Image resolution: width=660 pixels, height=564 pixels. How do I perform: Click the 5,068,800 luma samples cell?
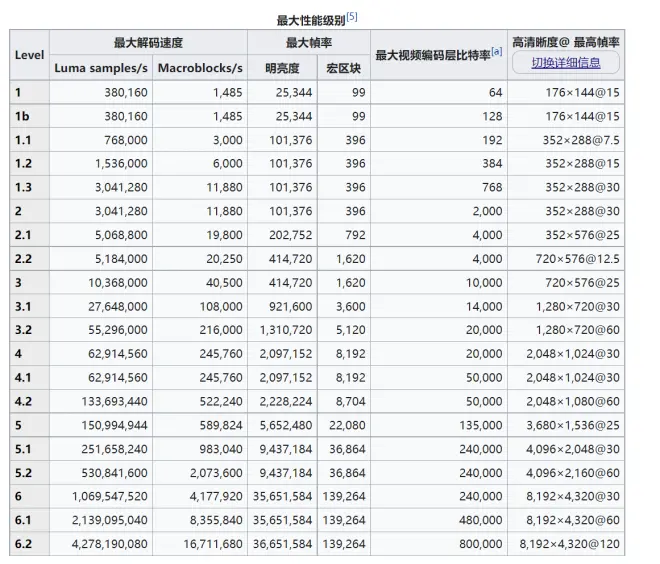(x=101, y=235)
